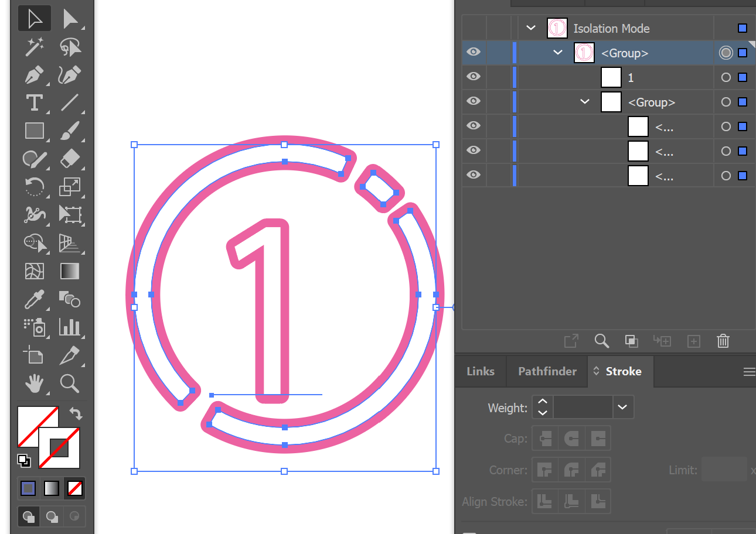Hide the topmost curve layer in the group
Viewport: 756px width, 534px height.
pos(474,126)
